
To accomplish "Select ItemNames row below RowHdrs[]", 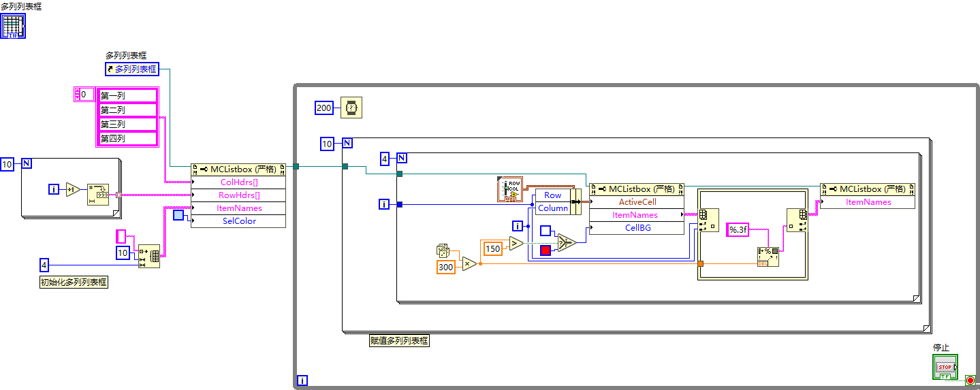I will pos(238,208).
